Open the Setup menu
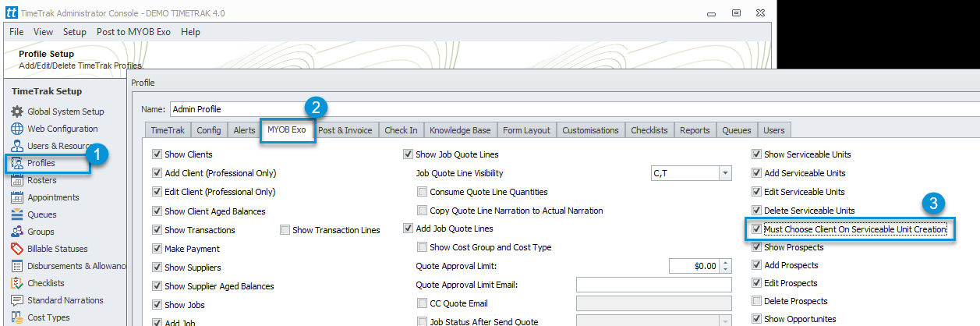This screenshot has width=980, height=326. pyautogui.click(x=75, y=32)
